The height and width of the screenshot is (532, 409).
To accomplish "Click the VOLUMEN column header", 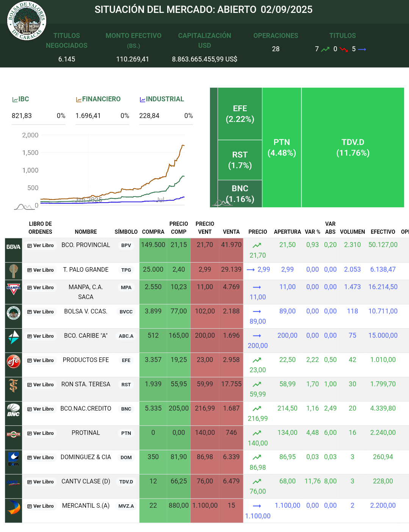I will pos(353,232).
